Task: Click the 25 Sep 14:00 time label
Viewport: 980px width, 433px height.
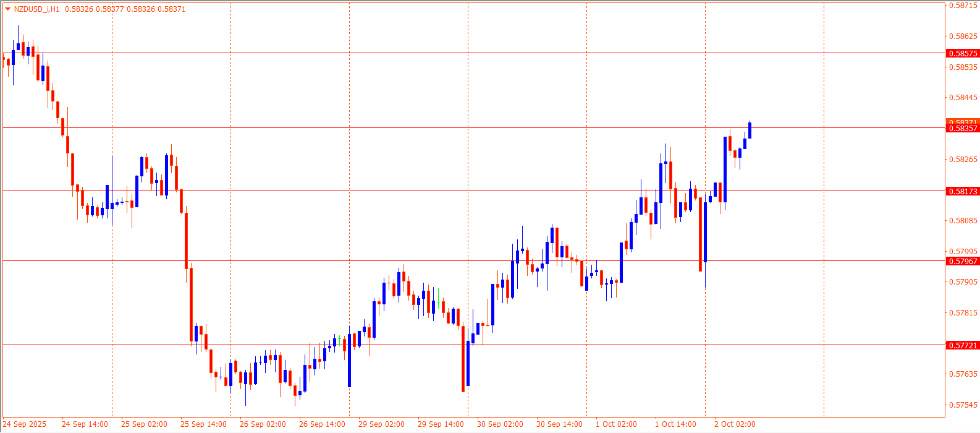Action: click(x=203, y=424)
